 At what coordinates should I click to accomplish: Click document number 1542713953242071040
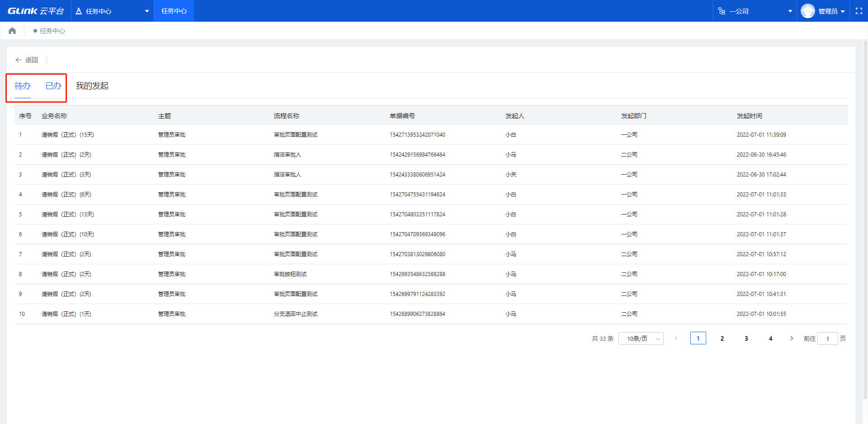[417, 135]
